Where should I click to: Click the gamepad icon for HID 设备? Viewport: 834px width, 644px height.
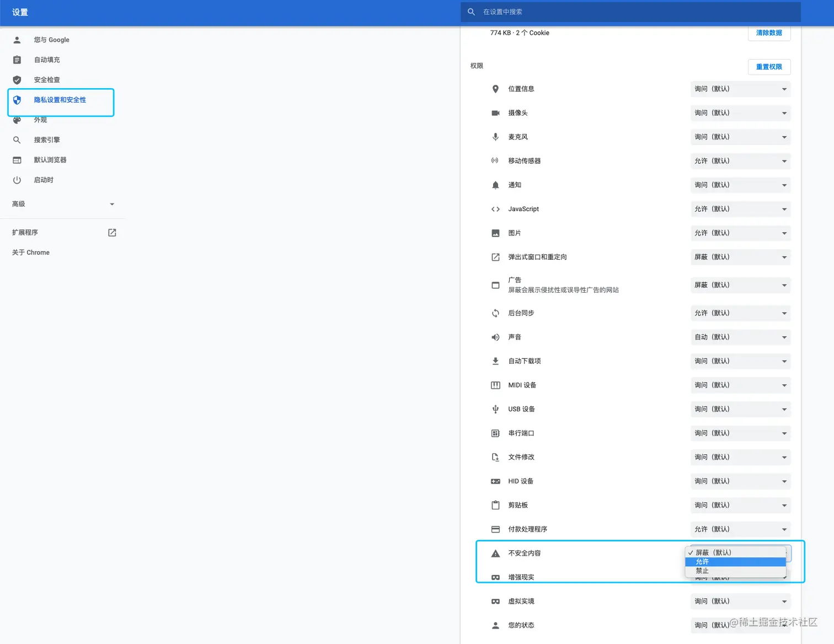(495, 481)
